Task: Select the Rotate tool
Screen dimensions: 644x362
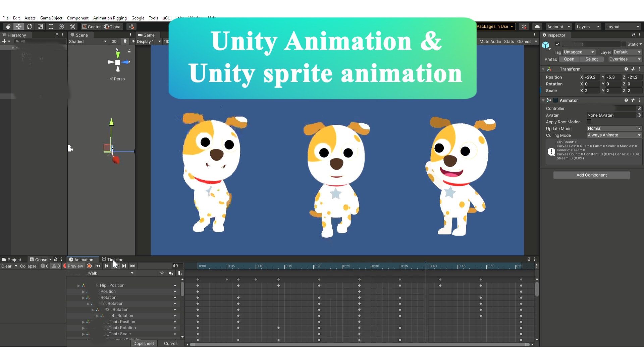Action: (30, 26)
